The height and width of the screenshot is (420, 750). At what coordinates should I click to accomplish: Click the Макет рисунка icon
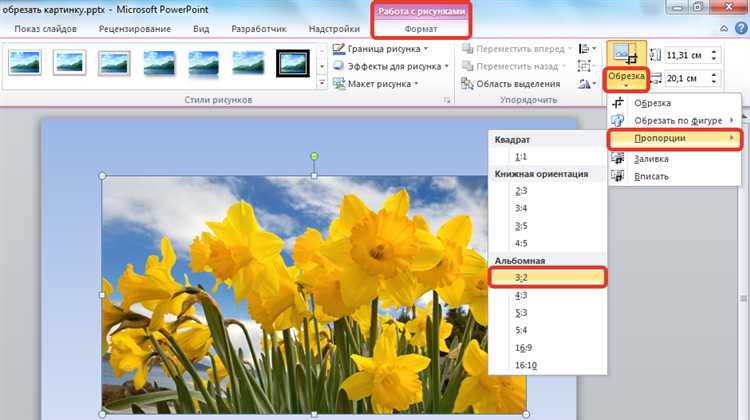pos(339,84)
